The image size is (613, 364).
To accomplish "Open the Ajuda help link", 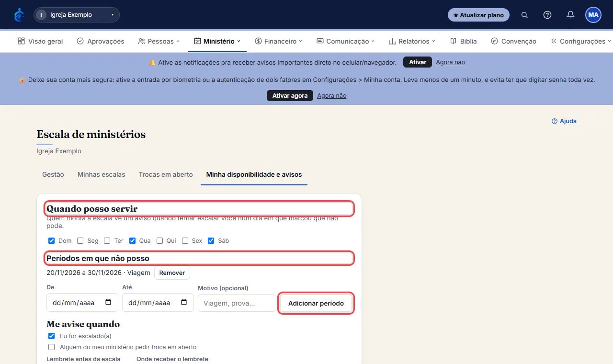I will (x=564, y=121).
